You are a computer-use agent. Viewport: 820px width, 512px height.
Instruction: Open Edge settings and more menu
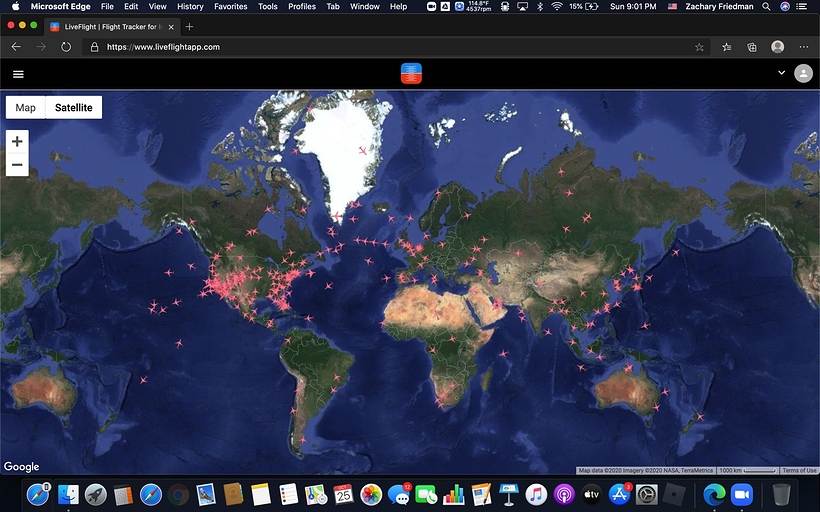coord(804,47)
